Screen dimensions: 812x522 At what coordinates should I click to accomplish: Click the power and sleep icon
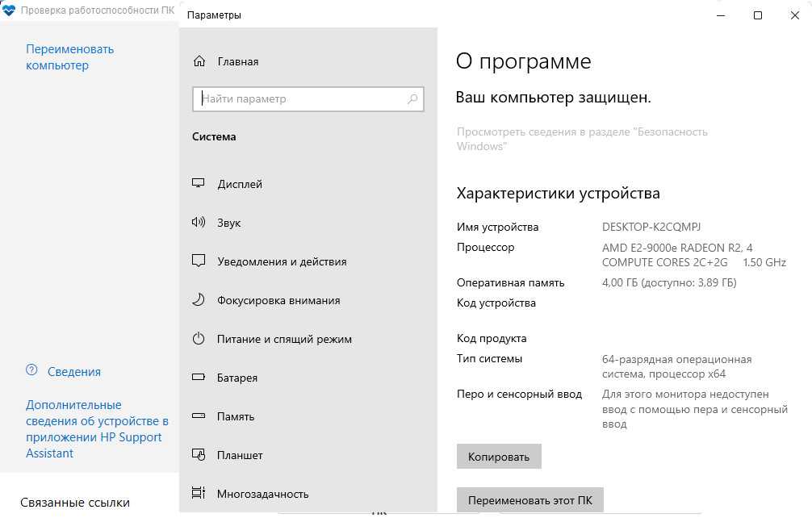pos(199,339)
